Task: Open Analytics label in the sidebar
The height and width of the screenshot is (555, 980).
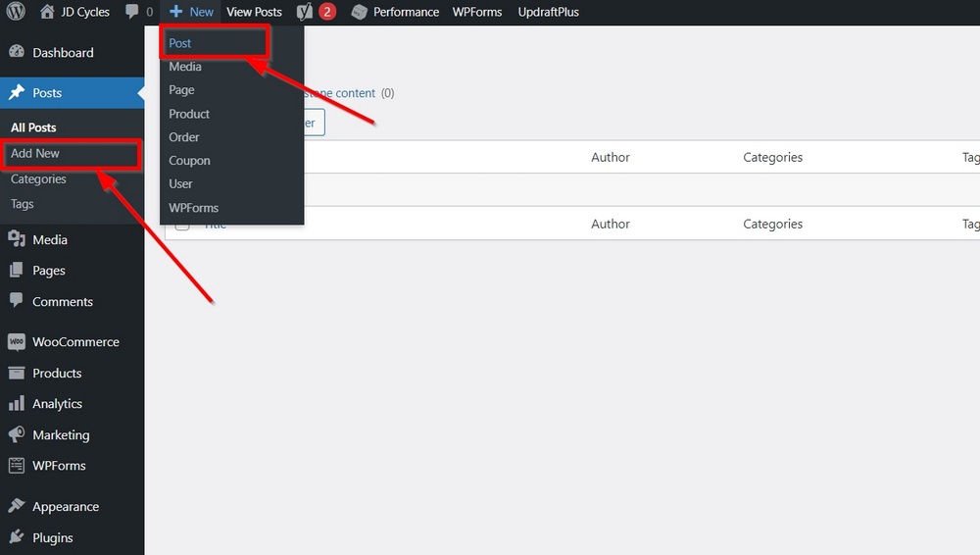Action: (x=57, y=404)
